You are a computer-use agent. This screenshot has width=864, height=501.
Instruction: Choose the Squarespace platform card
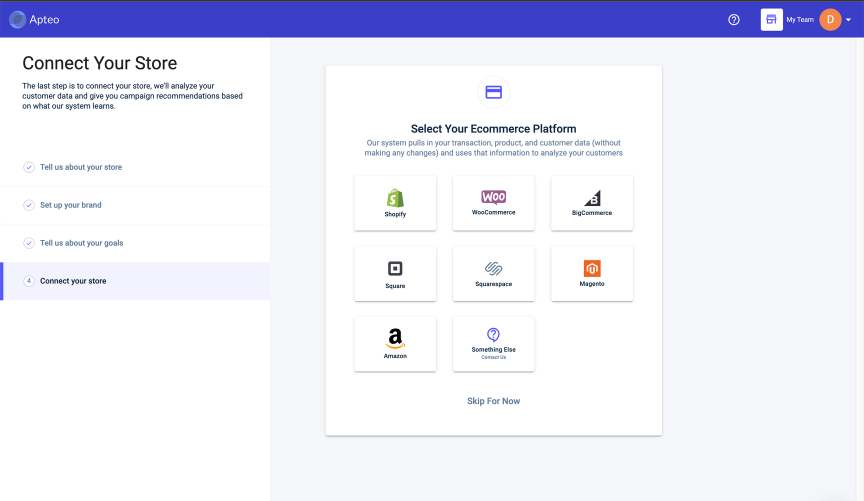tap(493, 274)
